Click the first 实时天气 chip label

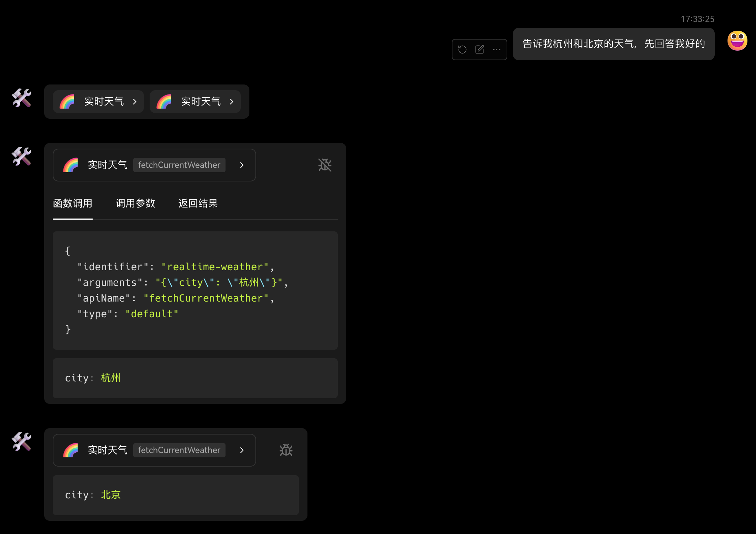[104, 102]
